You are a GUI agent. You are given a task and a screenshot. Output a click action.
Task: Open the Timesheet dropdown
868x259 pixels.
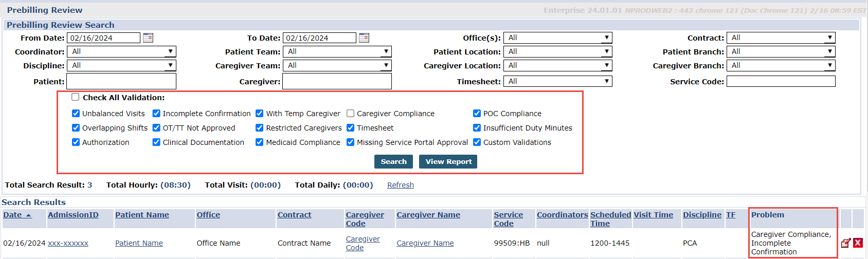point(558,81)
